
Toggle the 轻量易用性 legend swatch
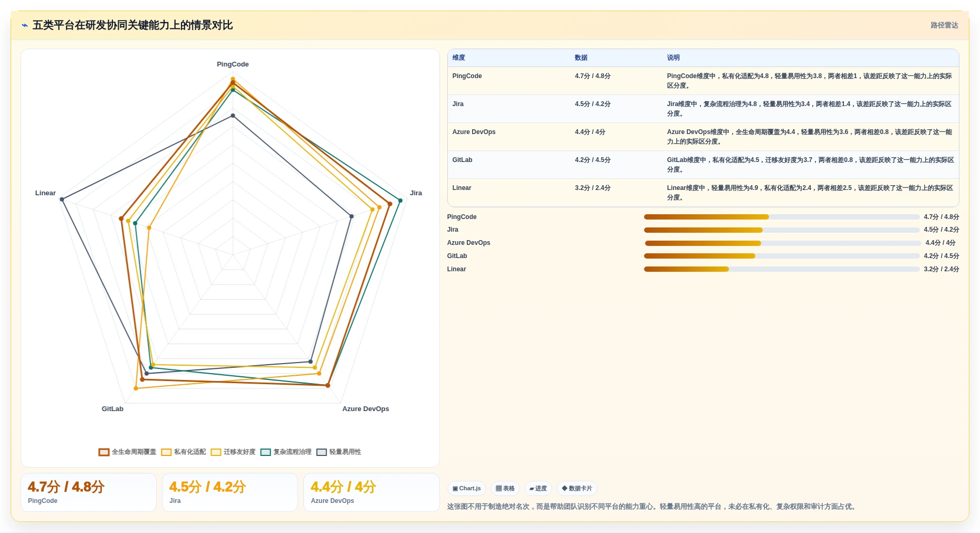pyautogui.click(x=321, y=452)
